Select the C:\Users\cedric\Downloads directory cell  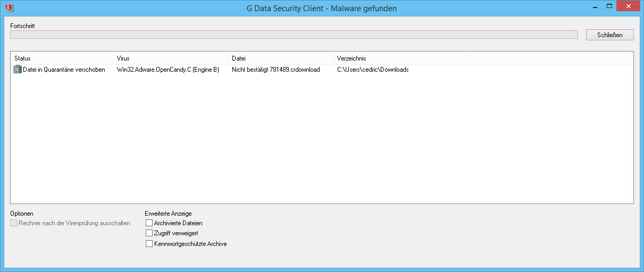click(373, 70)
